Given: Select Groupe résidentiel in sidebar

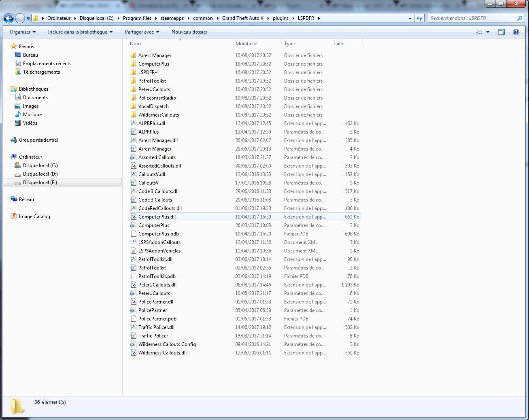Looking at the screenshot, I should coord(38,140).
